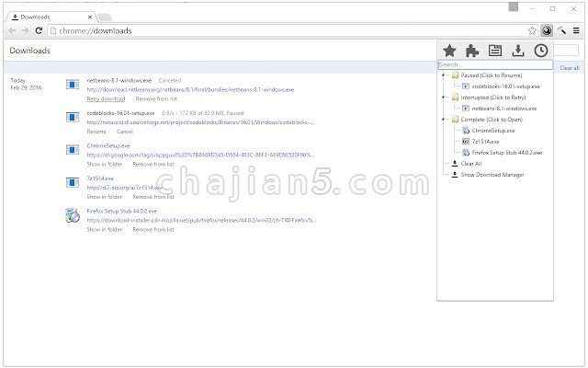Click the mozilla.net Firefox download URL

coord(201,221)
